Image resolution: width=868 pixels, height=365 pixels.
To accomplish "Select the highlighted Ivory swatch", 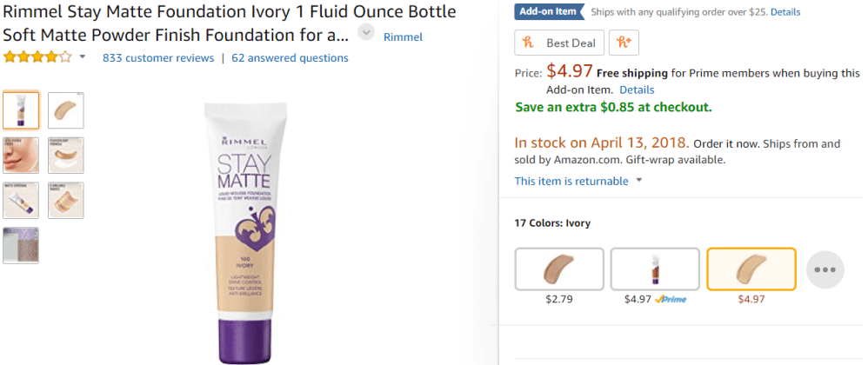I will point(751,269).
